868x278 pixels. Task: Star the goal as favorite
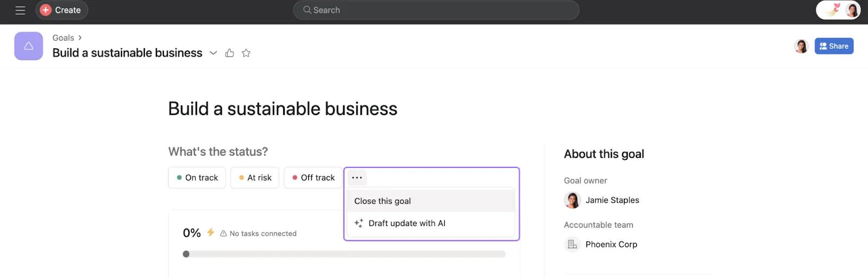coord(246,53)
